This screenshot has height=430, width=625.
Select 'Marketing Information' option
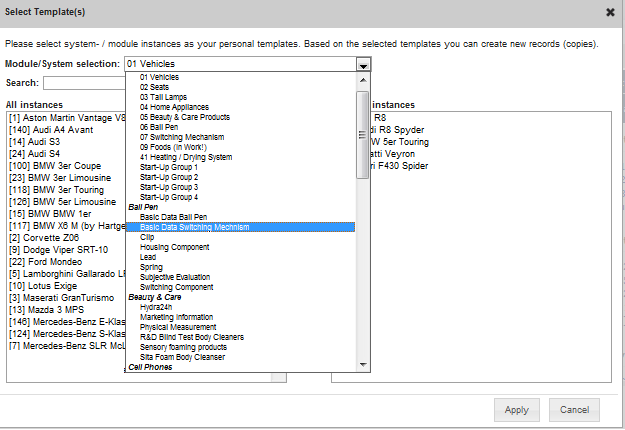[176, 317]
